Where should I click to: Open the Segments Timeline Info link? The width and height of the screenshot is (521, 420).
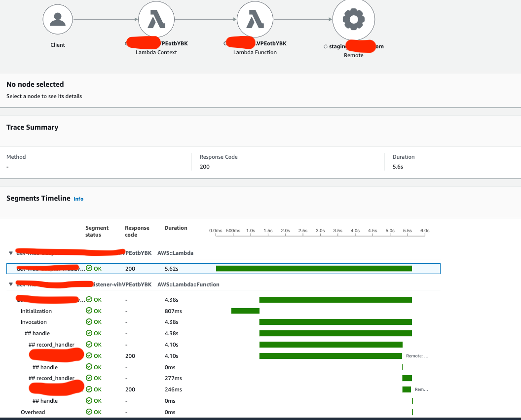(x=78, y=199)
